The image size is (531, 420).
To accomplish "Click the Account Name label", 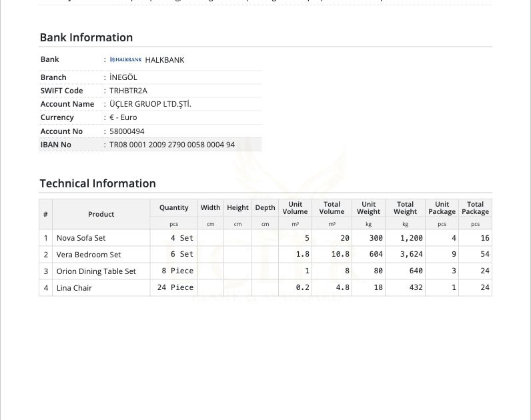I will [x=67, y=104].
